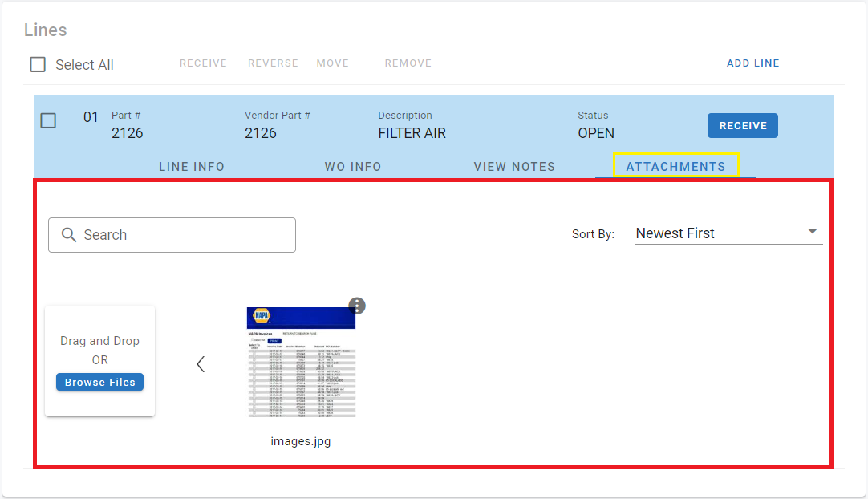
Task: Select the Attachments tab
Action: (x=675, y=167)
